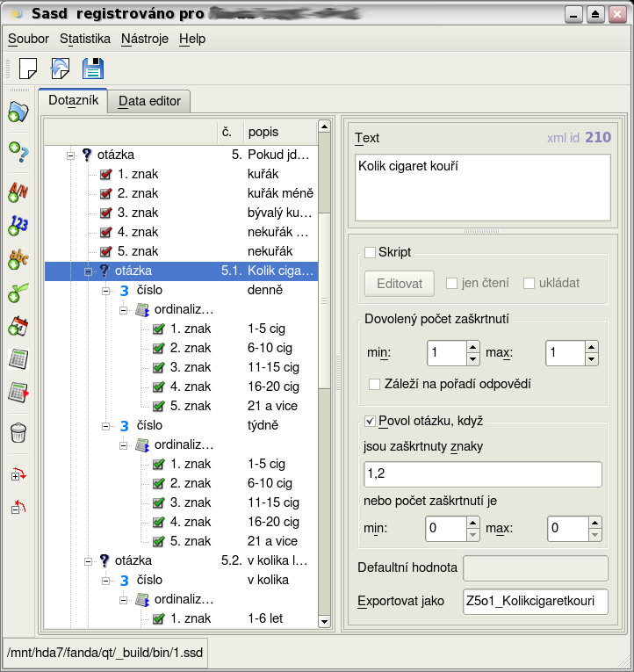634x672 pixels.
Task: Click the New document toolbar icon
Action: (x=28, y=69)
